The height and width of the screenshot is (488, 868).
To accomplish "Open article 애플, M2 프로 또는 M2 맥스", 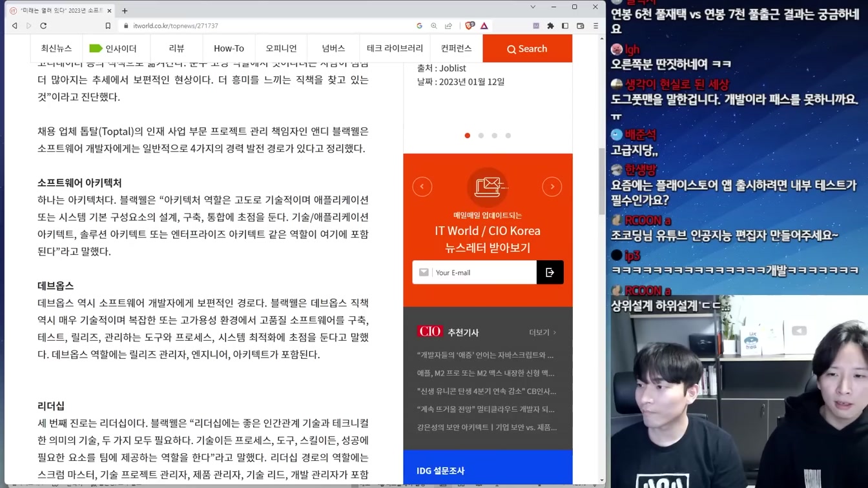I will tap(486, 373).
